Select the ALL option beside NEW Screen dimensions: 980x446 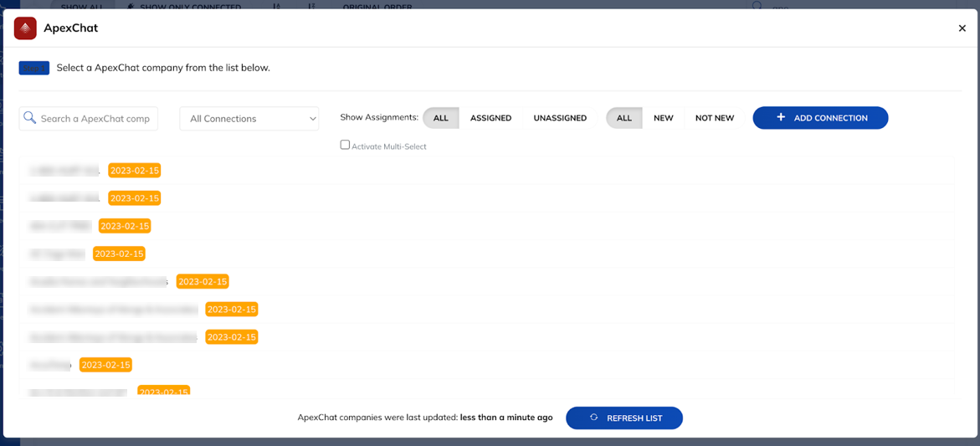623,118
